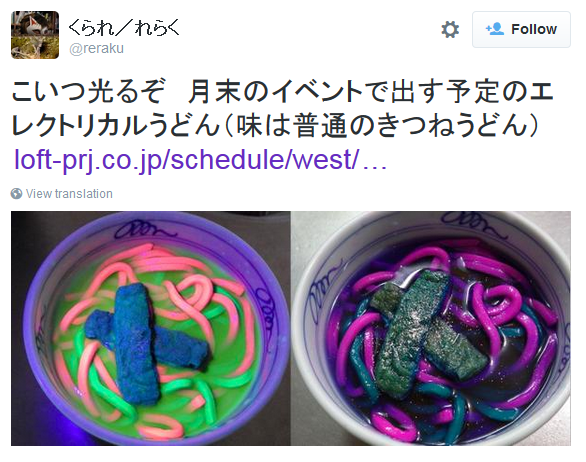This screenshot has height=462, width=586.
Task: Click the Follow button
Action: [521, 30]
